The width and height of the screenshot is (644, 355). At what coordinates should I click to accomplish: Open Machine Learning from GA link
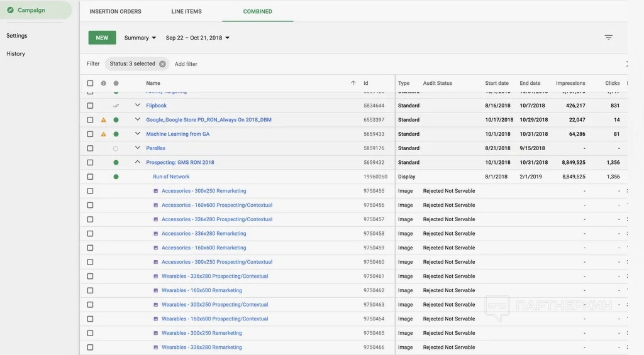point(178,134)
